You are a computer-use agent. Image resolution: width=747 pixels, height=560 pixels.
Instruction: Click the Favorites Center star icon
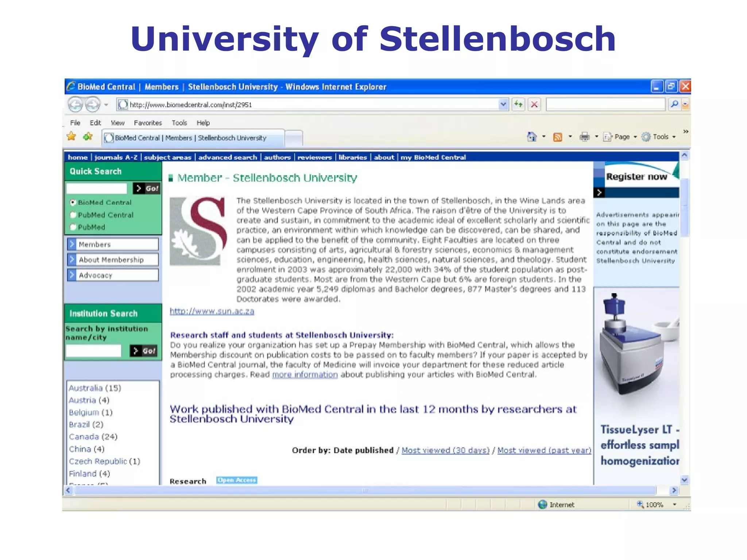tap(71, 137)
